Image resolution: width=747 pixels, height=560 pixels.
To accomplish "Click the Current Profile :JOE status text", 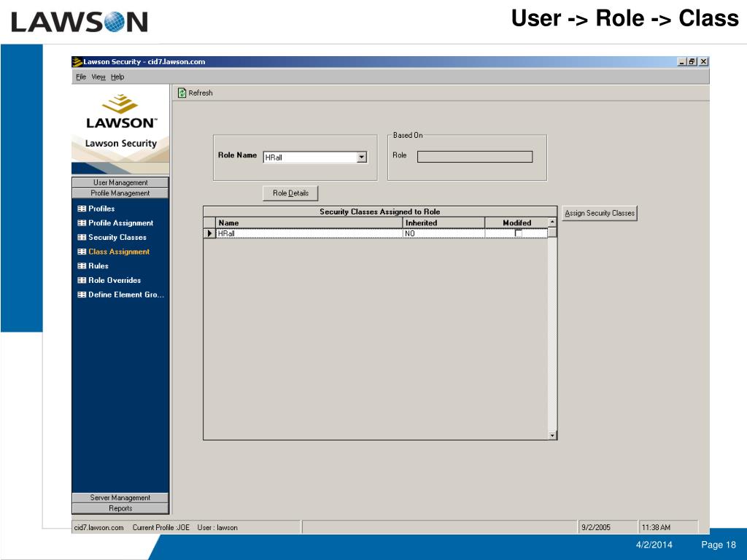I will coord(161,528).
